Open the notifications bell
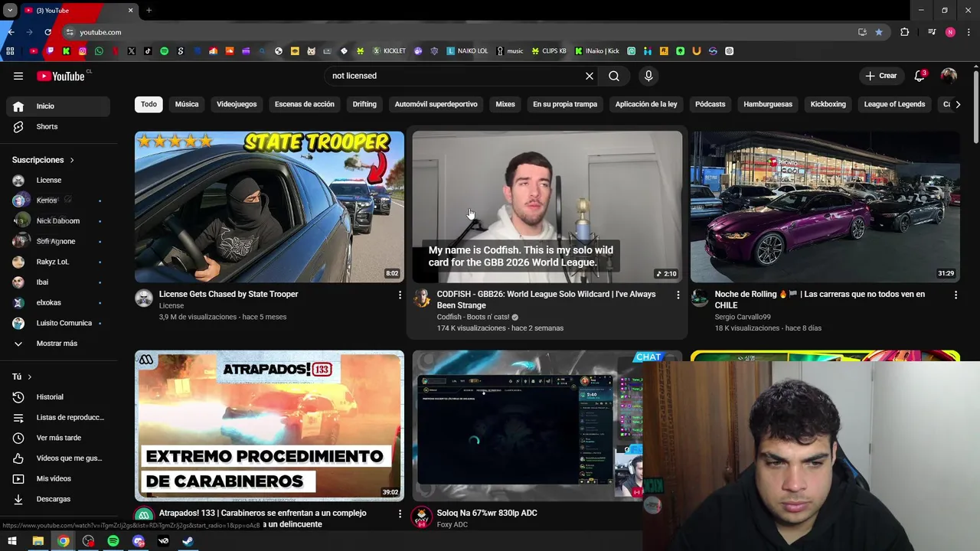980x551 pixels. tap(920, 76)
